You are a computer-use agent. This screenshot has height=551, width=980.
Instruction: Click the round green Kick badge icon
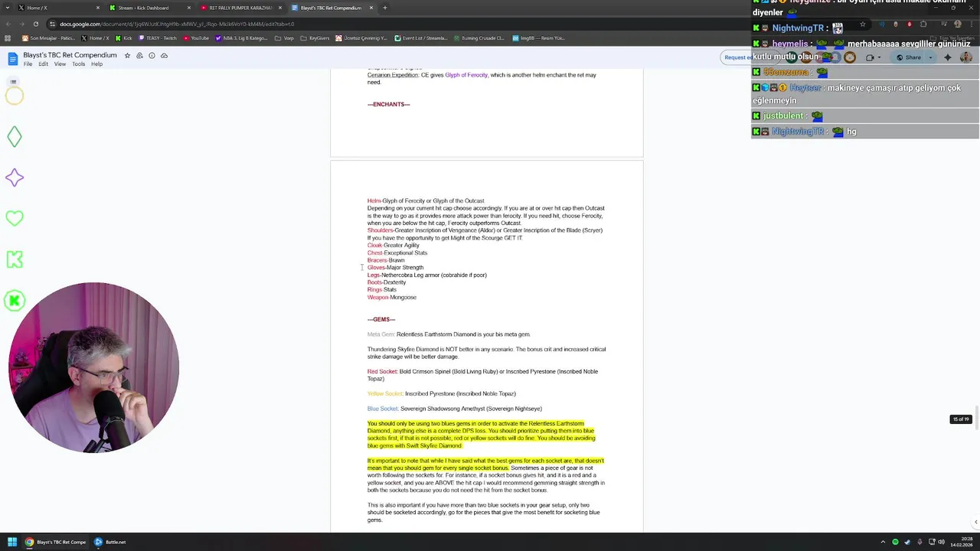(15, 301)
